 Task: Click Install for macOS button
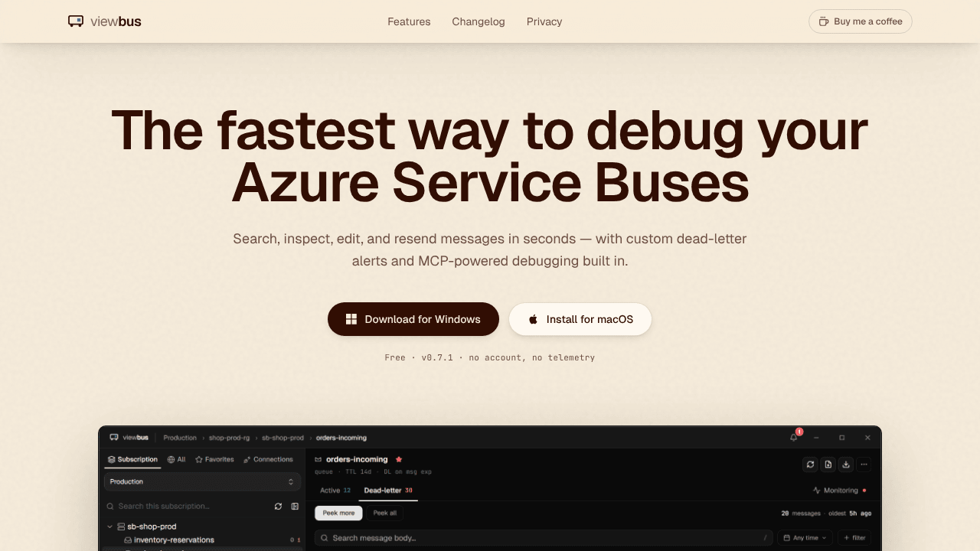point(580,319)
